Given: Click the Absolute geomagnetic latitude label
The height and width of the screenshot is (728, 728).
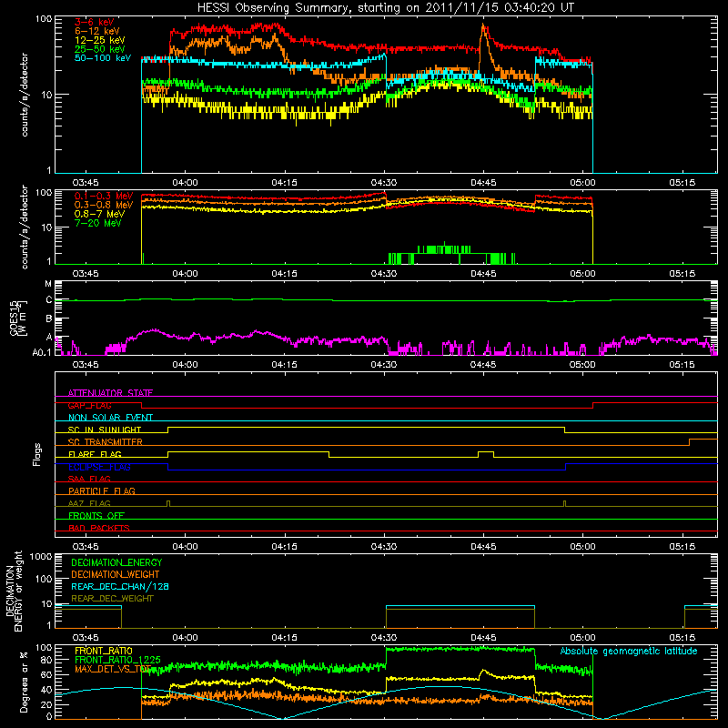Looking at the screenshot, I should [x=629, y=652].
